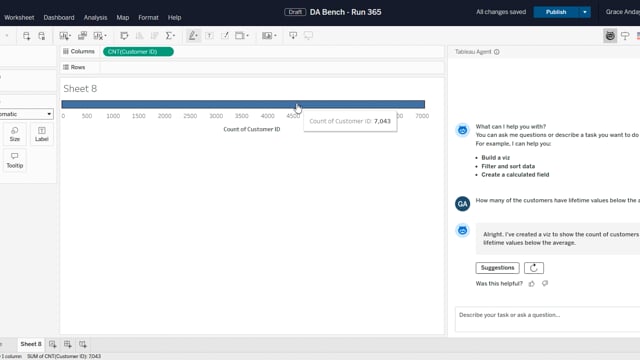The height and width of the screenshot is (360, 640).
Task: Click the CNT(Customer ID) pill in Columns
Action: tap(138, 52)
